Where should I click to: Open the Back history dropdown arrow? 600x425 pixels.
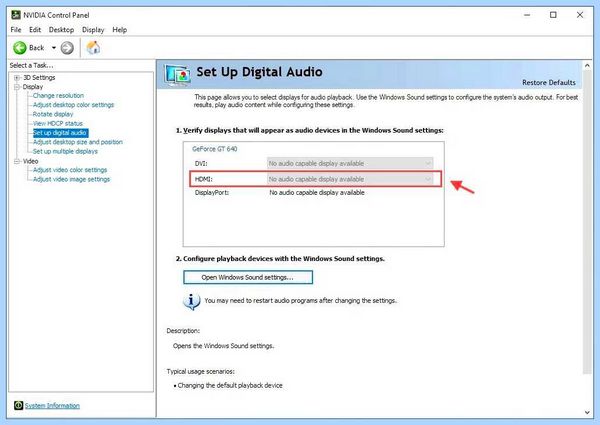coord(54,48)
